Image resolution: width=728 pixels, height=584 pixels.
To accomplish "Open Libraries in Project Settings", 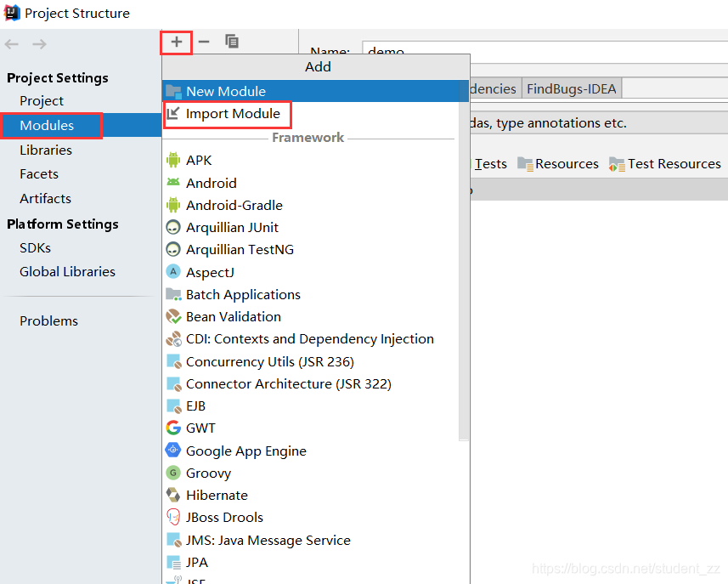I will (46, 150).
